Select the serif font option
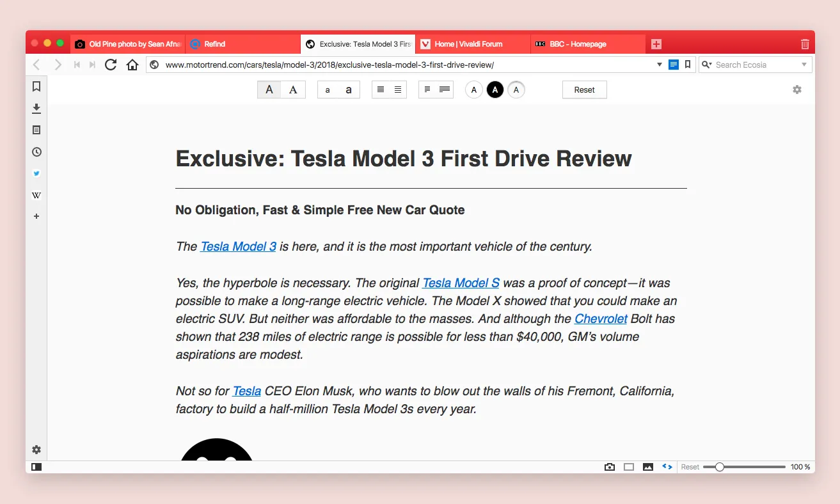The height and width of the screenshot is (504, 840). [293, 90]
